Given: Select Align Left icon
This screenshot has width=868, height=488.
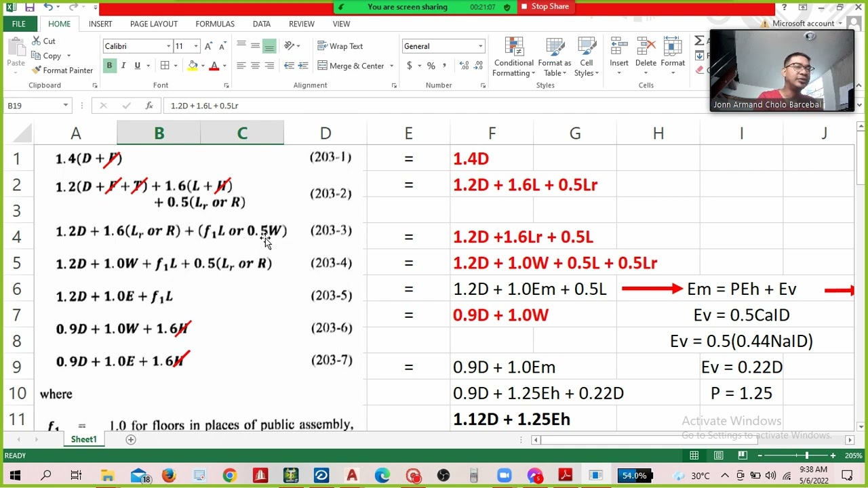Looking at the screenshot, I should tap(241, 66).
